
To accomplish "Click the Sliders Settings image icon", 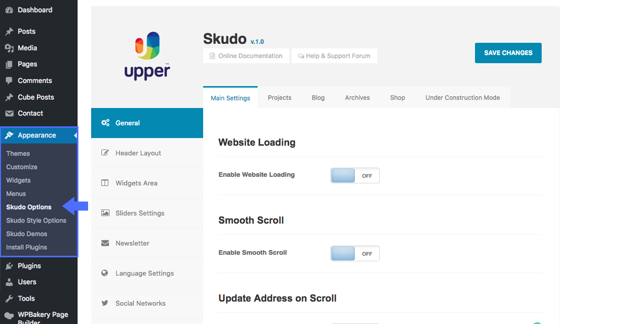I will tap(105, 213).
